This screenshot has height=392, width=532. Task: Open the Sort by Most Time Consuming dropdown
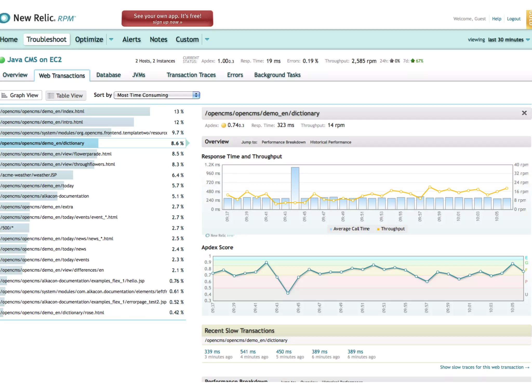coord(157,95)
